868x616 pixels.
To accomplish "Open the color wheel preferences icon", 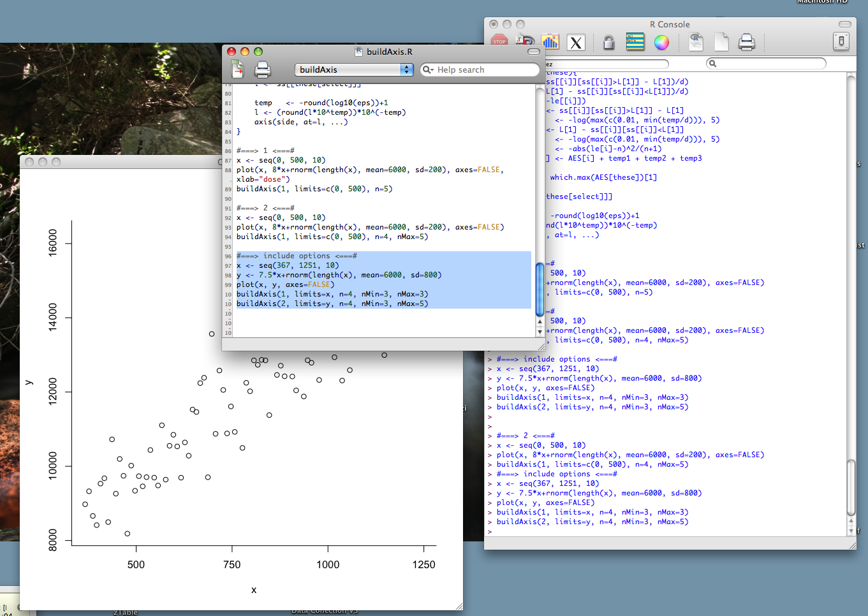I will tap(661, 42).
